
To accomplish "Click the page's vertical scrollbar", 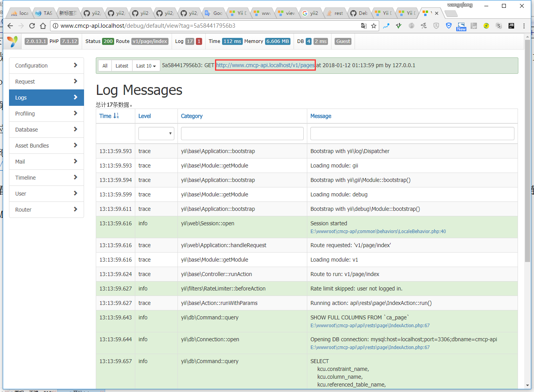I will pos(527,156).
